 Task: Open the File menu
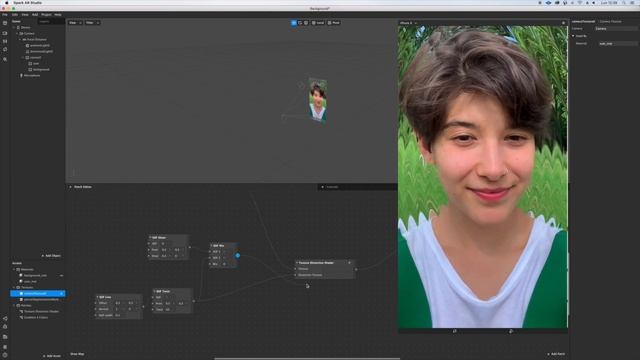point(5,15)
